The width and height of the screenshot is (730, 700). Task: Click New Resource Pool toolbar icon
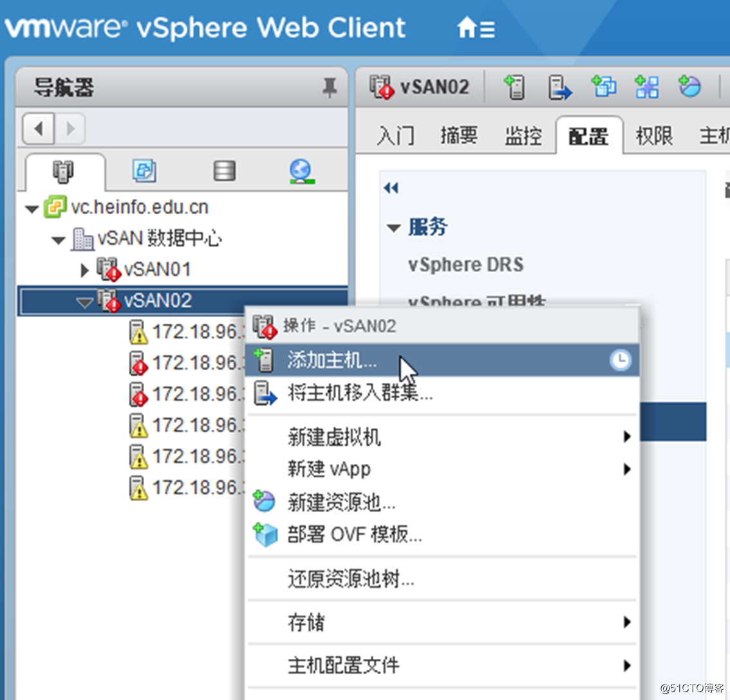point(689,86)
